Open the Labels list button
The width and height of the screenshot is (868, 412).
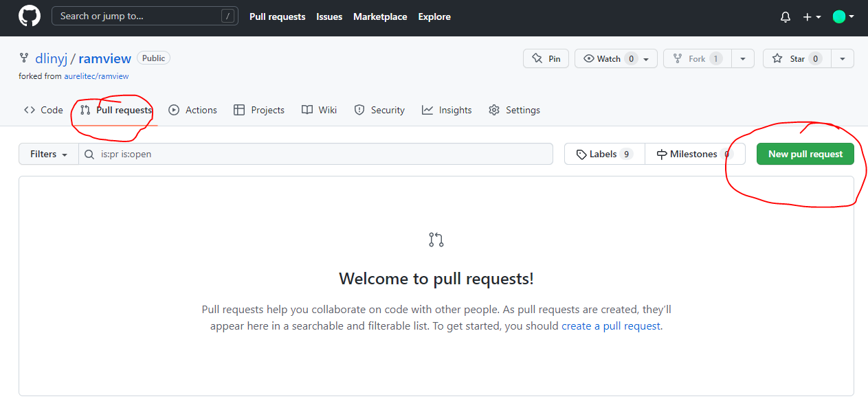coord(605,154)
